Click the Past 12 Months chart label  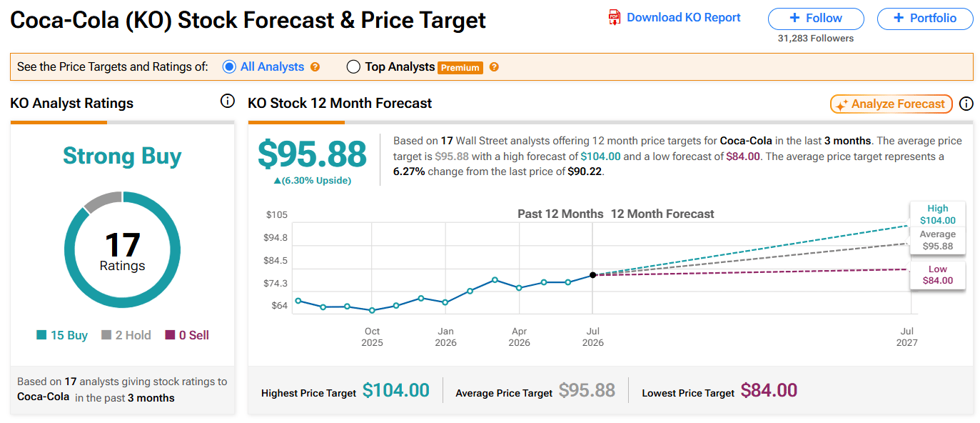coord(560,214)
